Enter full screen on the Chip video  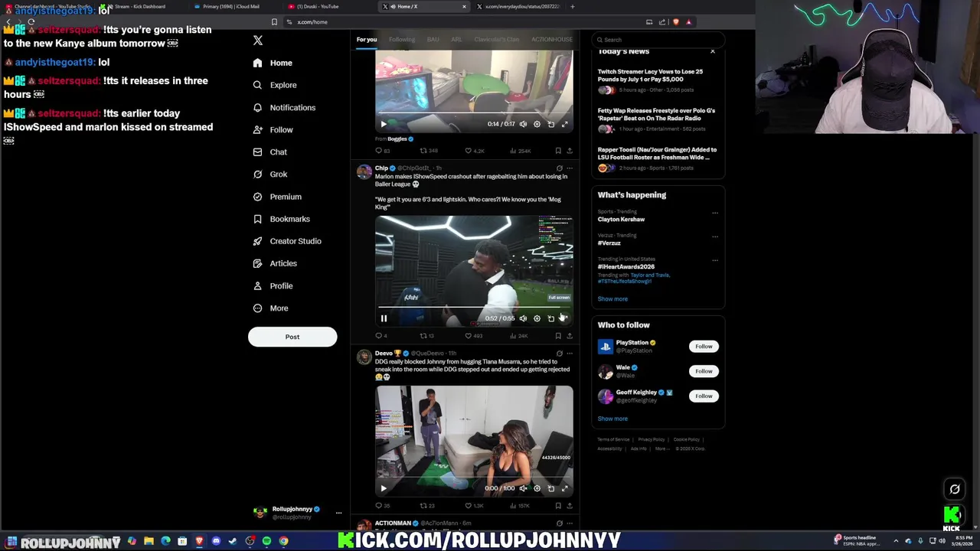tap(564, 318)
